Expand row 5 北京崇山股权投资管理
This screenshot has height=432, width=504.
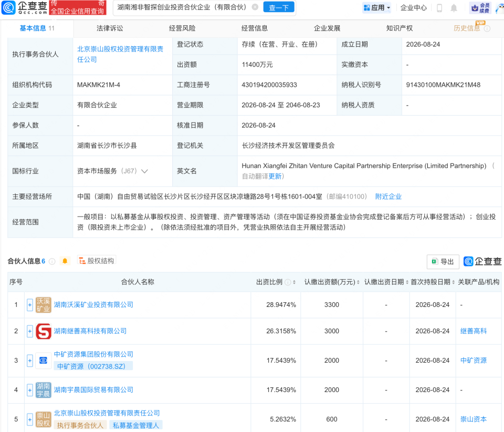(x=29, y=419)
